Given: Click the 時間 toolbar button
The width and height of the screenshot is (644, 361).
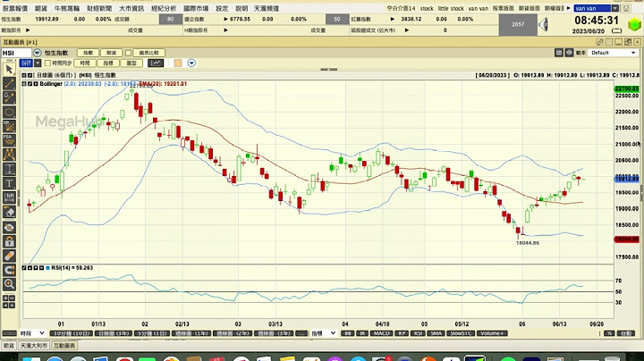Looking at the screenshot, I should click(x=85, y=63).
